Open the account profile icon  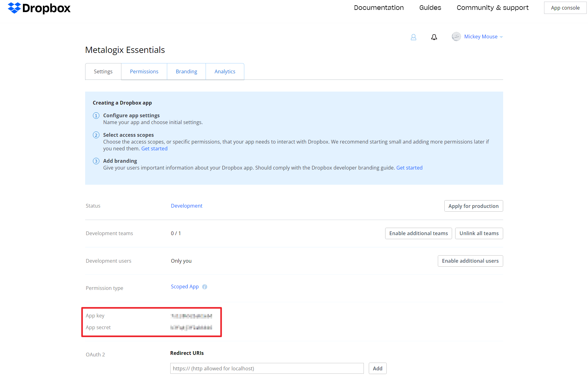point(413,37)
